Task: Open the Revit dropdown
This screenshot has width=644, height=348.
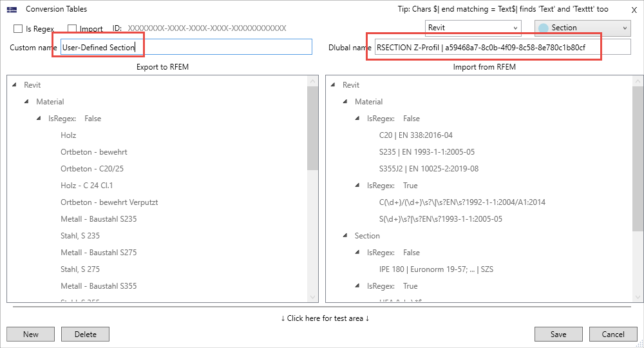Action: pyautogui.click(x=473, y=28)
